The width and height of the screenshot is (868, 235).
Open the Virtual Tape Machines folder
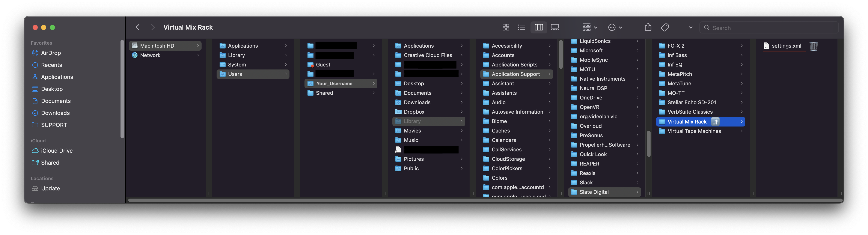(x=694, y=131)
